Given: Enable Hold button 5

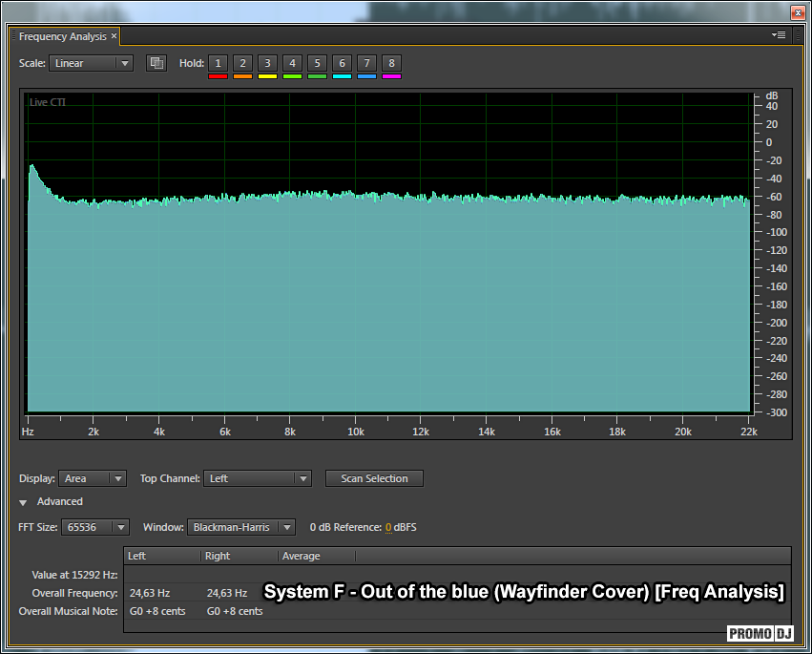Looking at the screenshot, I should click(317, 63).
